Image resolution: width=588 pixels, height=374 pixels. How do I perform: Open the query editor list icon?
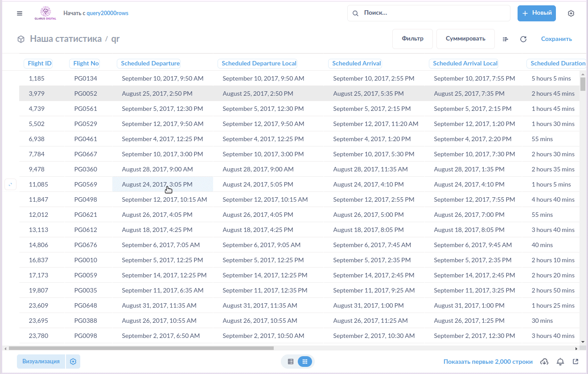[506, 39]
